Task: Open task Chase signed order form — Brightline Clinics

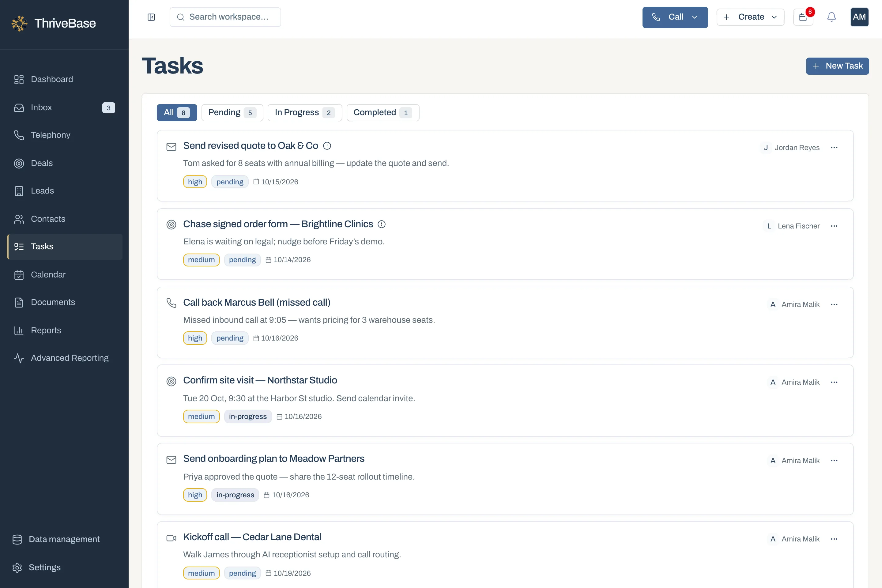Action: [278, 224]
